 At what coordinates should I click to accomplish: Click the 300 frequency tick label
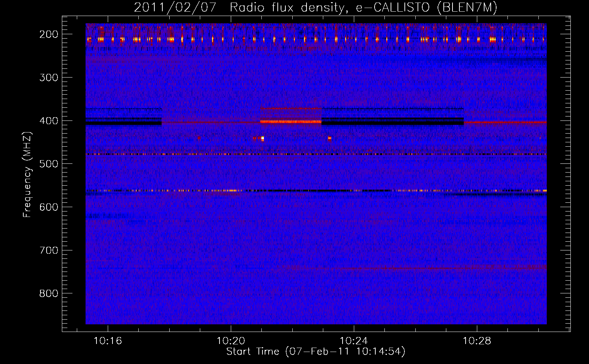click(x=48, y=78)
